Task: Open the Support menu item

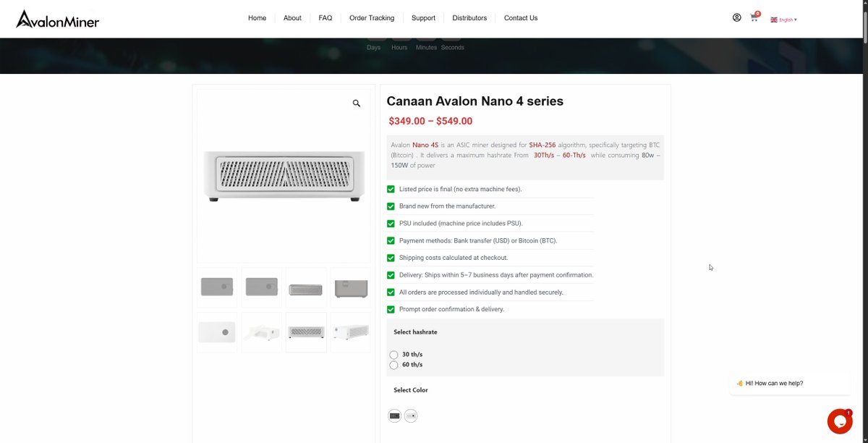Action: (x=423, y=18)
